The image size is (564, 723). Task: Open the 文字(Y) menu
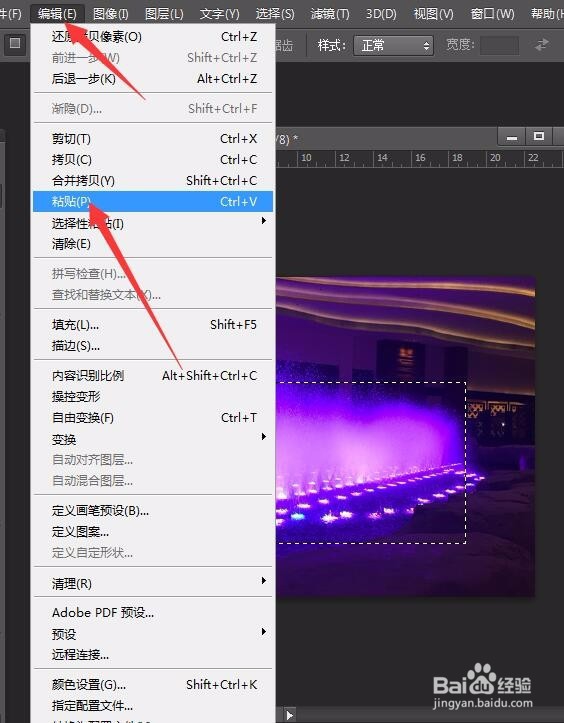[220, 13]
